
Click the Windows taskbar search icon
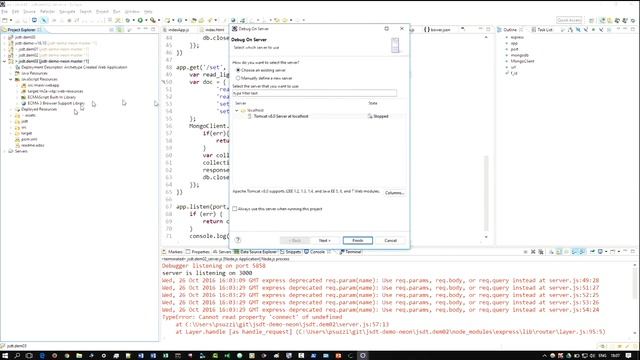[17, 356]
